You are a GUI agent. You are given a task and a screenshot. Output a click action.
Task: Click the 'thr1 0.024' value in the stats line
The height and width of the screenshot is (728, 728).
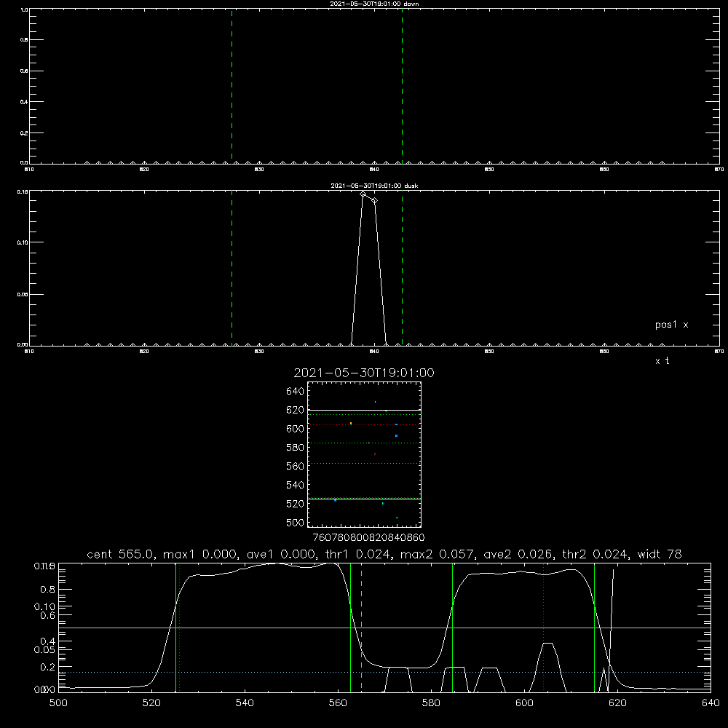358,554
